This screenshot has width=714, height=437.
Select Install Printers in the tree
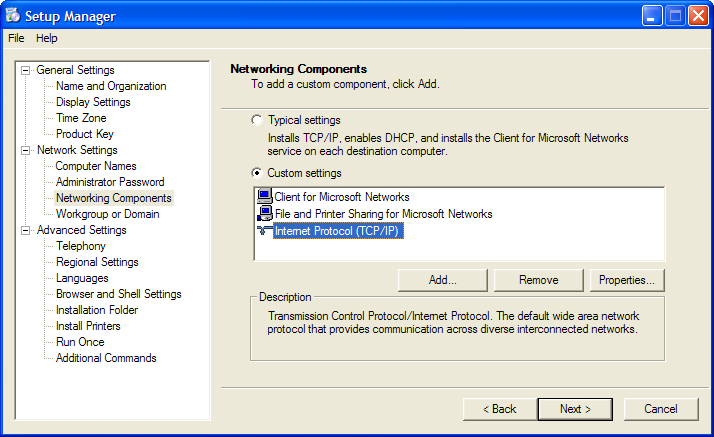[x=88, y=326]
